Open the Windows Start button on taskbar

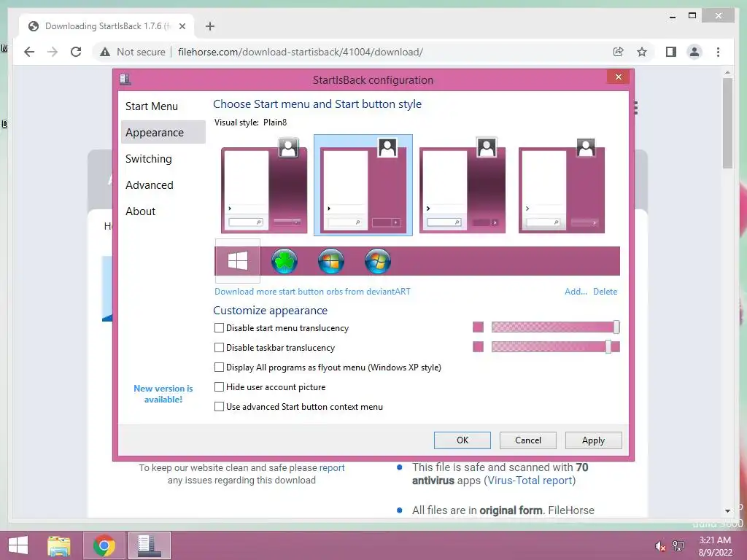[18, 545]
